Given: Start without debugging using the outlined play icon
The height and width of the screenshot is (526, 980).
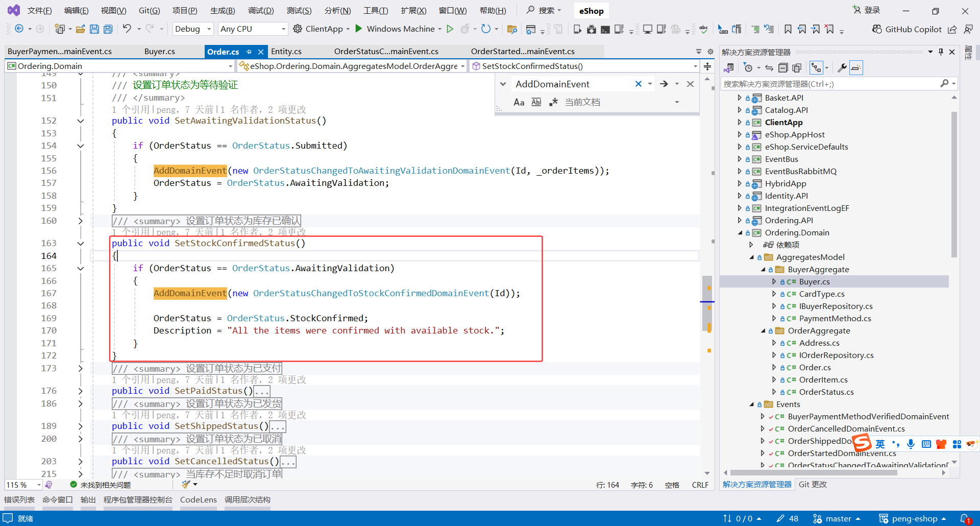Looking at the screenshot, I should (450, 29).
